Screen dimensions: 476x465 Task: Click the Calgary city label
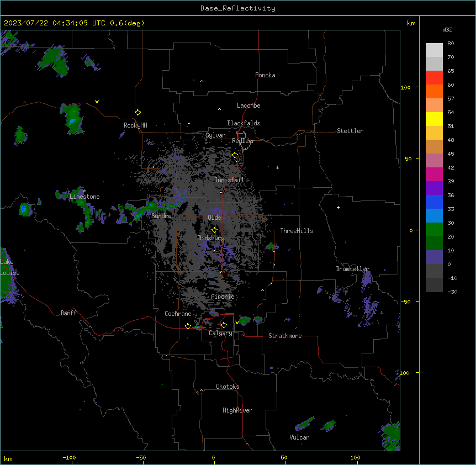(220, 333)
